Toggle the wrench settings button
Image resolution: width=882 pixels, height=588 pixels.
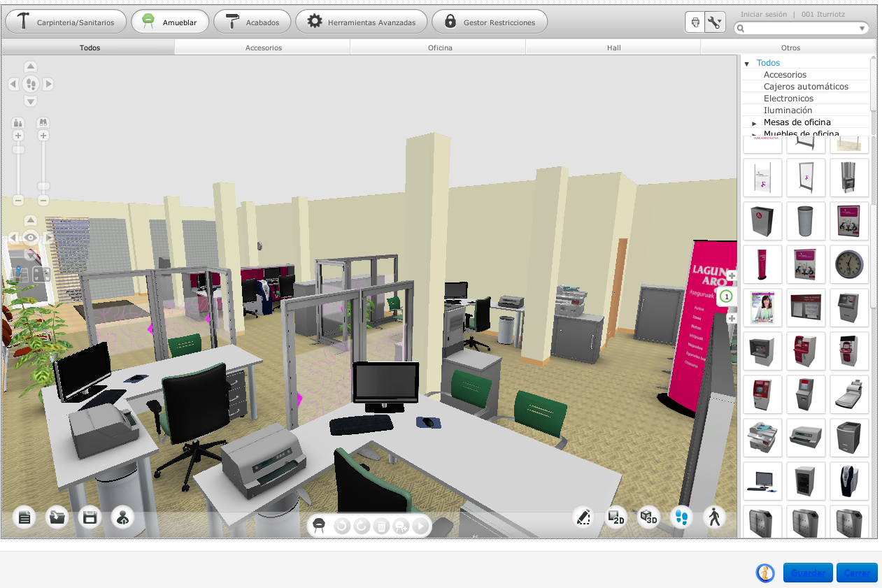tap(715, 22)
